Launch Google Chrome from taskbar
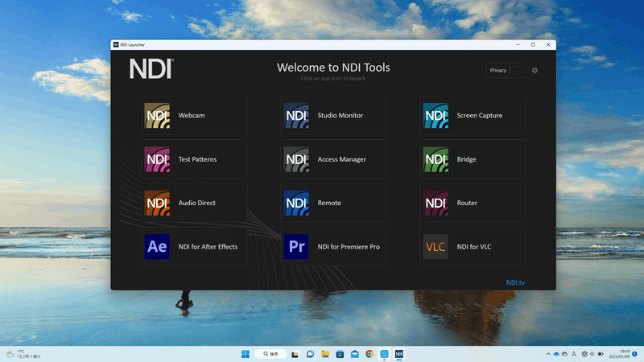644x362 pixels. point(369,354)
